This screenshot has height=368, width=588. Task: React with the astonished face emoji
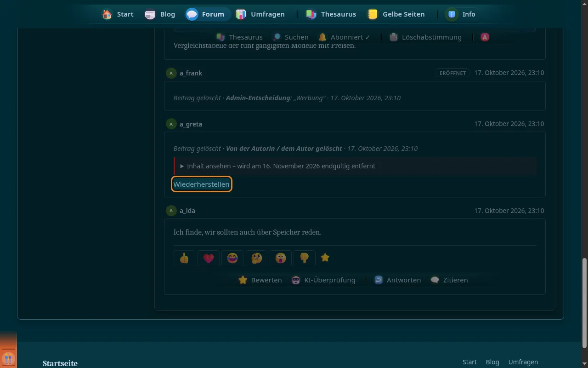point(281,258)
